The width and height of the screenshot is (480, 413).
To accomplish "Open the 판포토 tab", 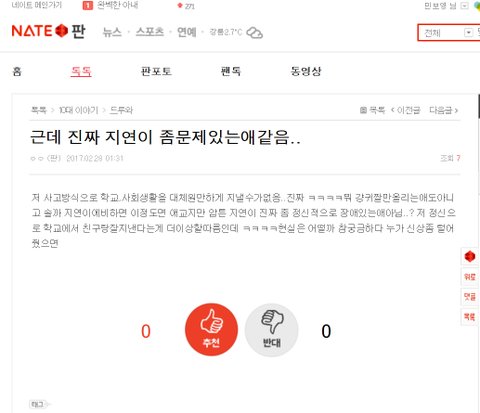I will (156, 71).
